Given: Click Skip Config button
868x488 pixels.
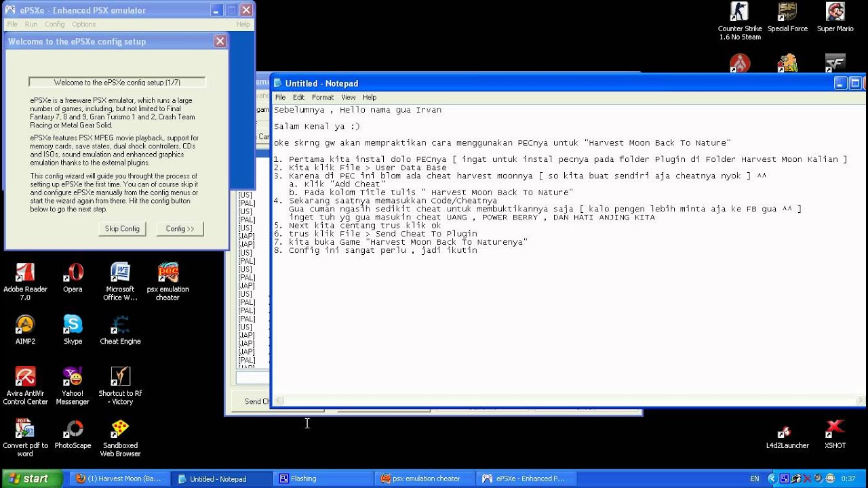Looking at the screenshot, I should 122,229.
